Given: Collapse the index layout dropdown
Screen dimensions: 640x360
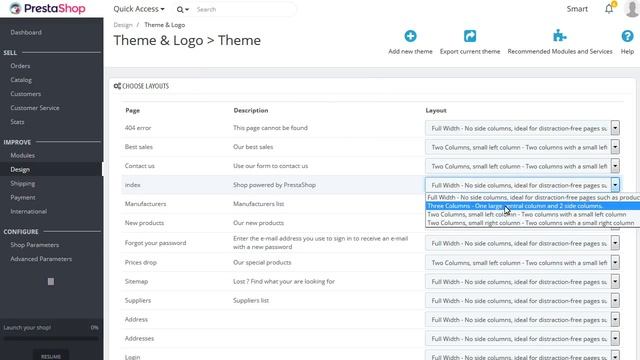Looking at the screenshot, I should pos(522,185).
